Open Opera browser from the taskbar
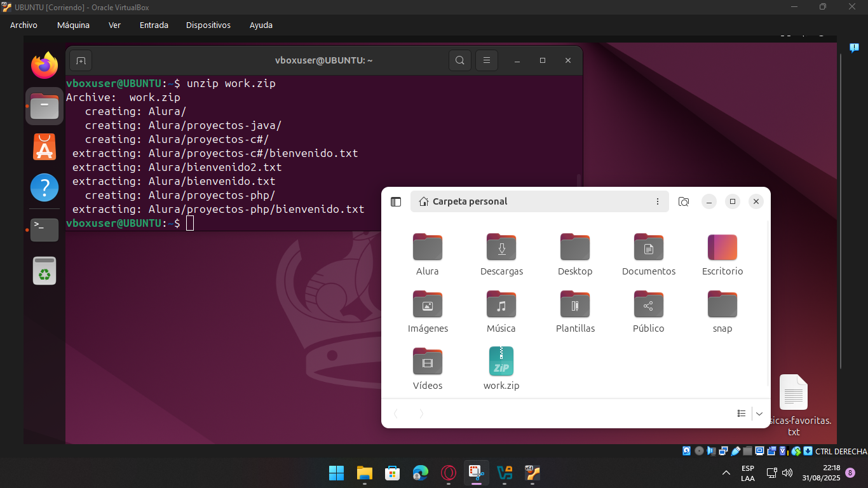Screen dimensions: 868x488 (449, 473)
